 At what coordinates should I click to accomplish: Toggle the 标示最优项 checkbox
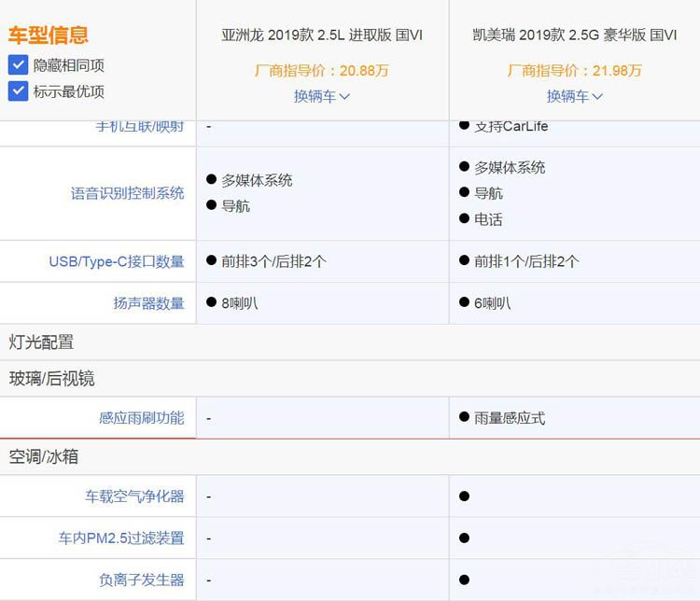[18, 91]
